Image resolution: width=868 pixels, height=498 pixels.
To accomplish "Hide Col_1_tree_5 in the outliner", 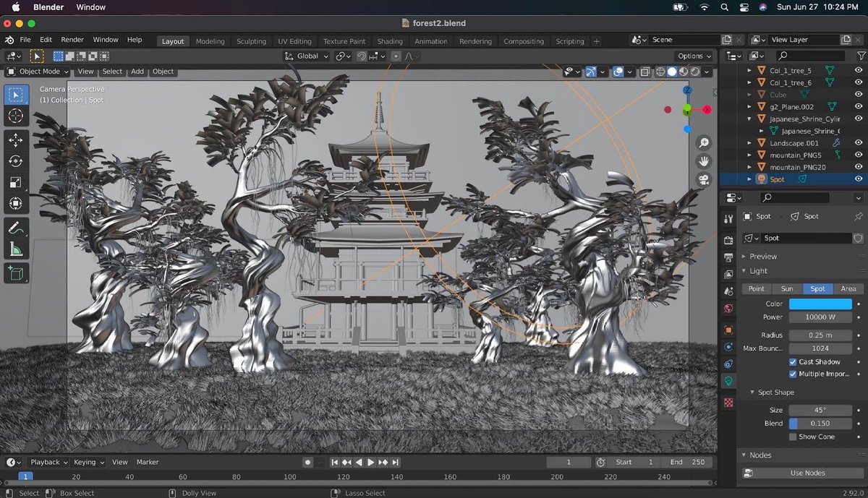I will (859, 71).
